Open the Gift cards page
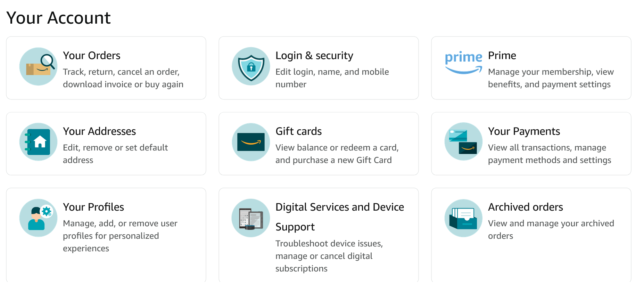The height and width of the screenshot is (285, 644). pyautogui.click(x=298, y=131)
